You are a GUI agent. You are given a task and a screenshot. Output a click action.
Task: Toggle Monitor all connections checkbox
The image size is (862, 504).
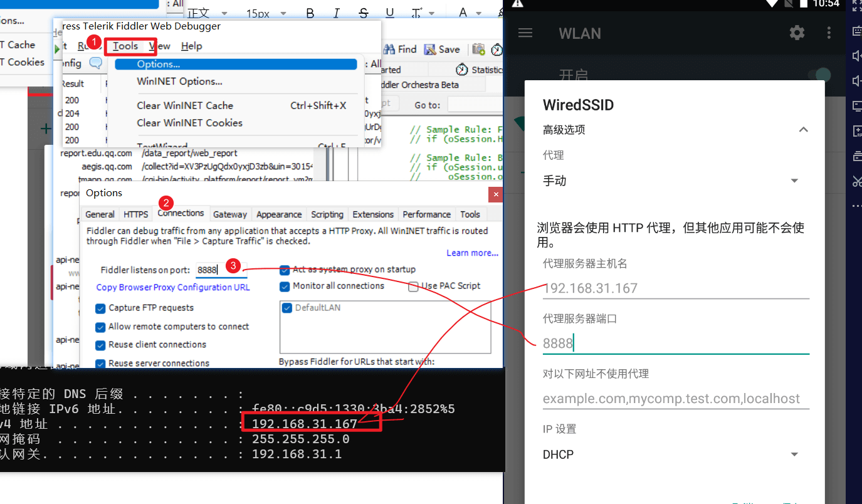[x=285, y=286]
